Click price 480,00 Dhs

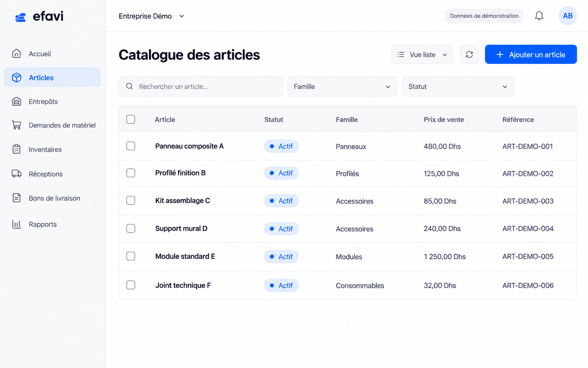(442, 147)
